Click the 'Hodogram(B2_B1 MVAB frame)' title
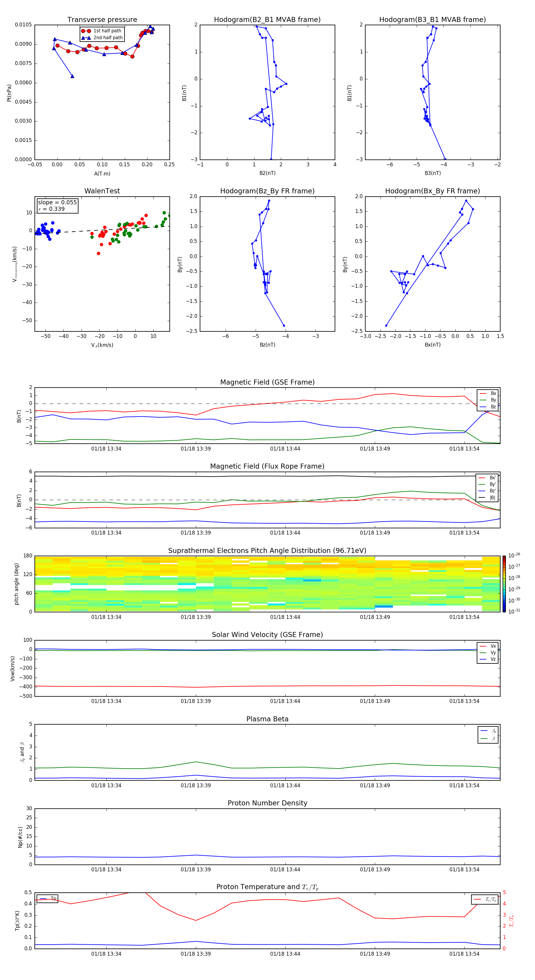This screenshot has height=980, width=535. point(267,20)
